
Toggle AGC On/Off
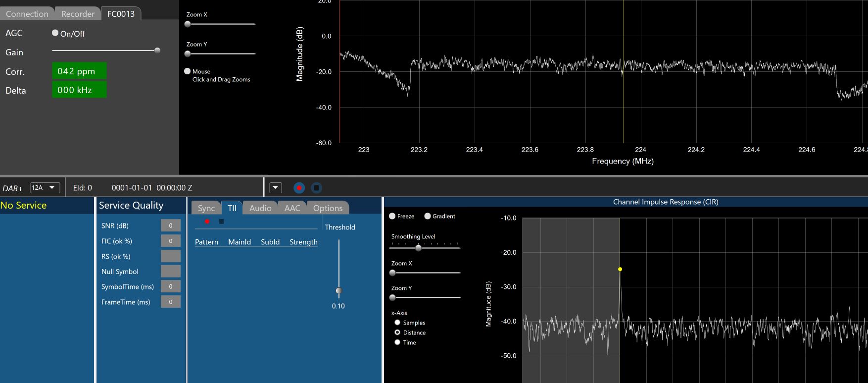click(55, 33)
